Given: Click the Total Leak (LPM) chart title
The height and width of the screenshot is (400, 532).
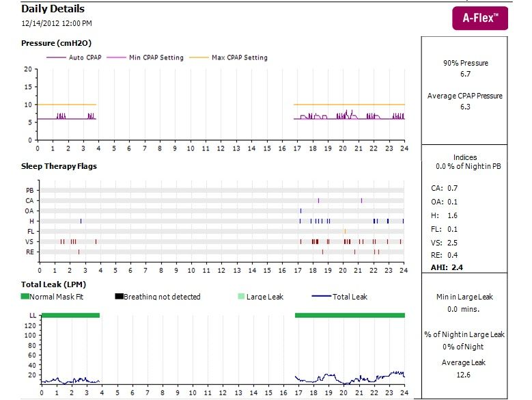Looking at the screenshot, I should [54, 284].
